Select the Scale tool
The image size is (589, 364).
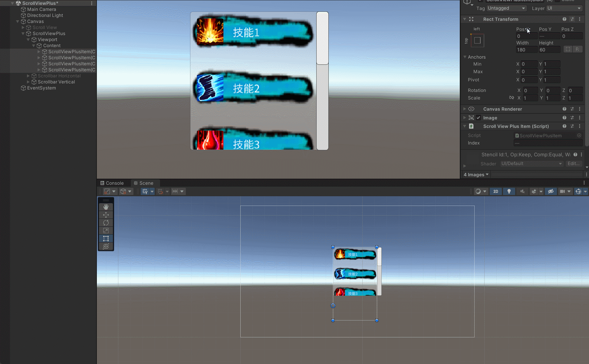tap(106, 231)
